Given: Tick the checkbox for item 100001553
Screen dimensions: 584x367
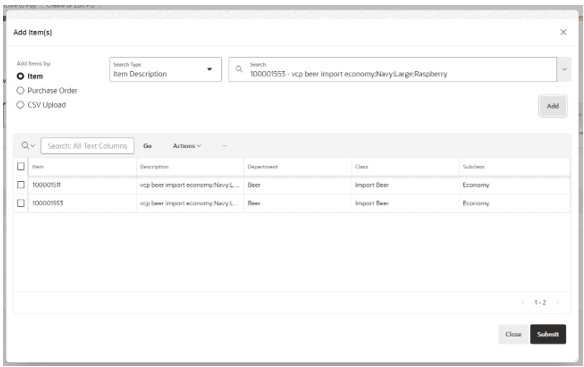Looking at the screenshot, I should 21,203.
